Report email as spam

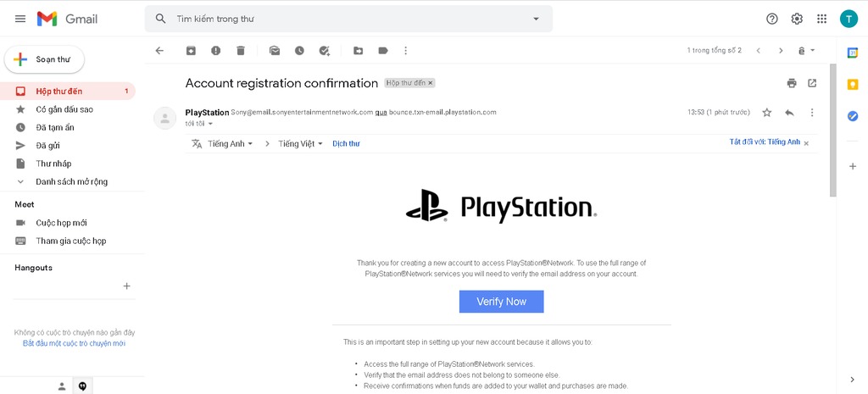click(216, 51)
